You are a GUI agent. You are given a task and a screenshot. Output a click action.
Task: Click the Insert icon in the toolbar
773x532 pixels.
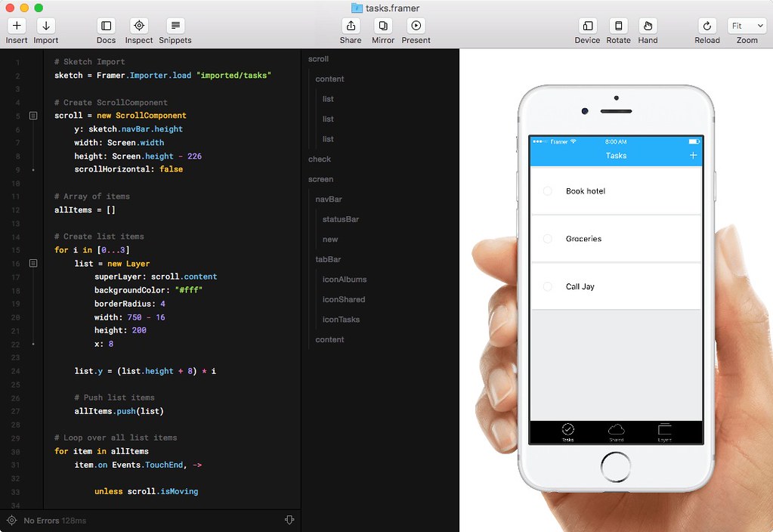click(x=16, y=30)
